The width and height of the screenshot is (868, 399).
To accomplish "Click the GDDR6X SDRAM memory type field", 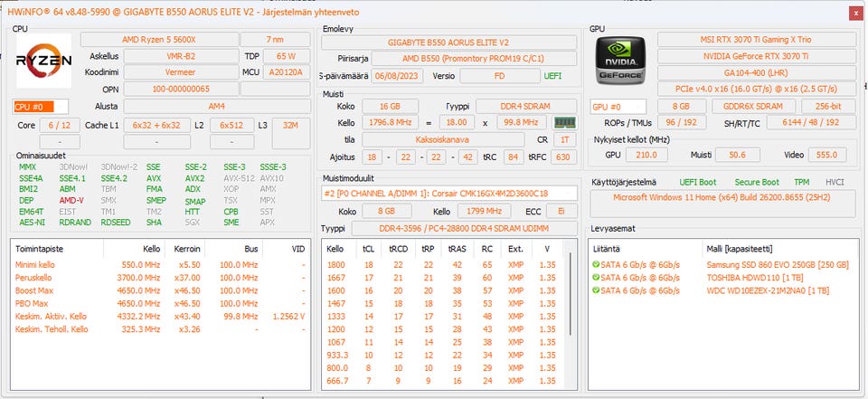I will coord(754,107).
